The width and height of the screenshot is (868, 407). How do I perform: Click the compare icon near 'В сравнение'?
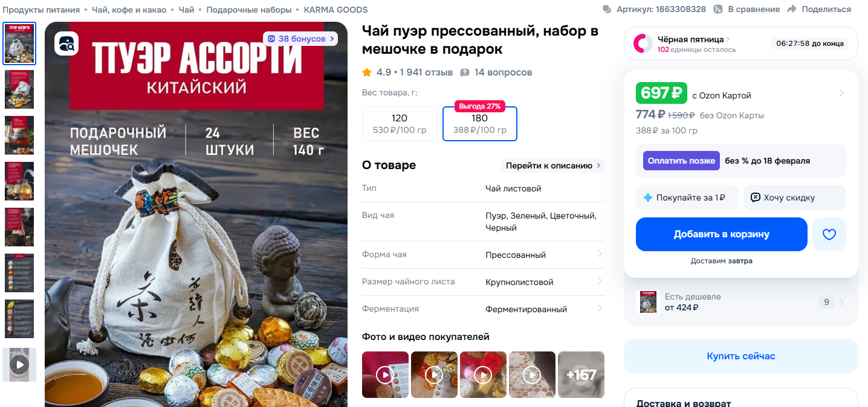(718, 9)
